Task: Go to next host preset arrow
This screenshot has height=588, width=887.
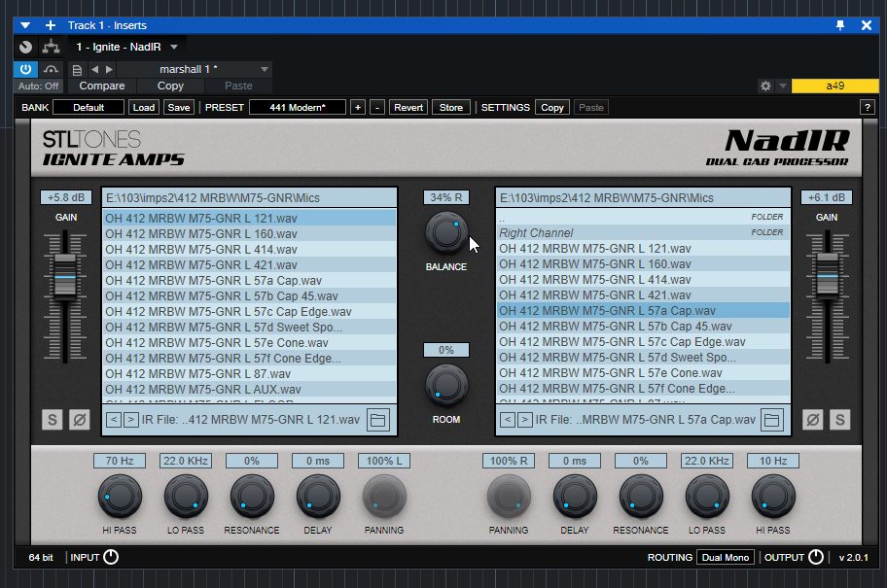Action: pos(109,70)
